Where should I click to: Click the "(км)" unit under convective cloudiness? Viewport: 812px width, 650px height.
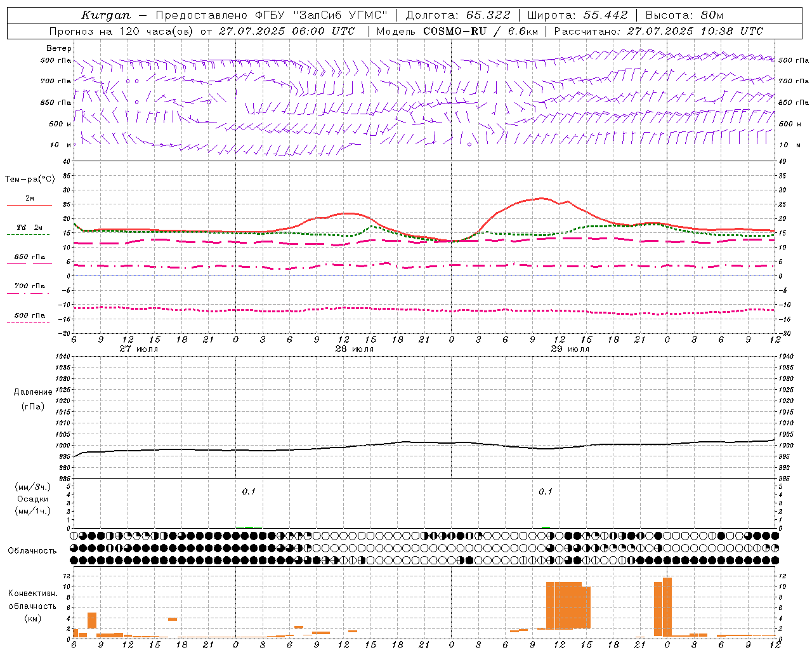click(32, 618)
